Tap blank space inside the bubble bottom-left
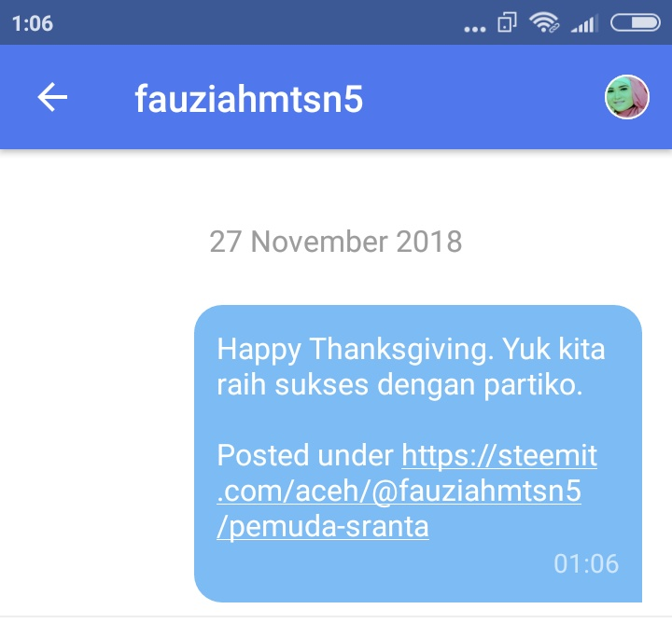The image size is (672, 623). pos(343,570)
